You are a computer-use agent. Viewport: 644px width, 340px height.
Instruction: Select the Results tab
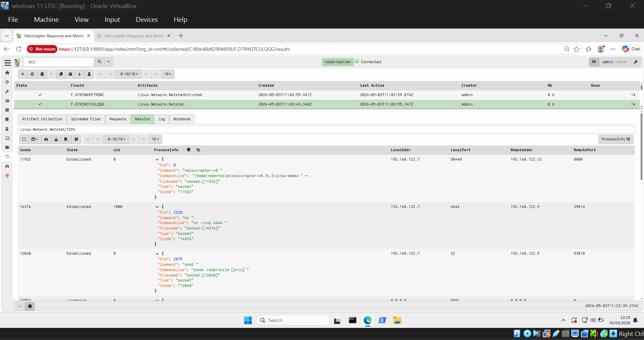click(142, 119)
